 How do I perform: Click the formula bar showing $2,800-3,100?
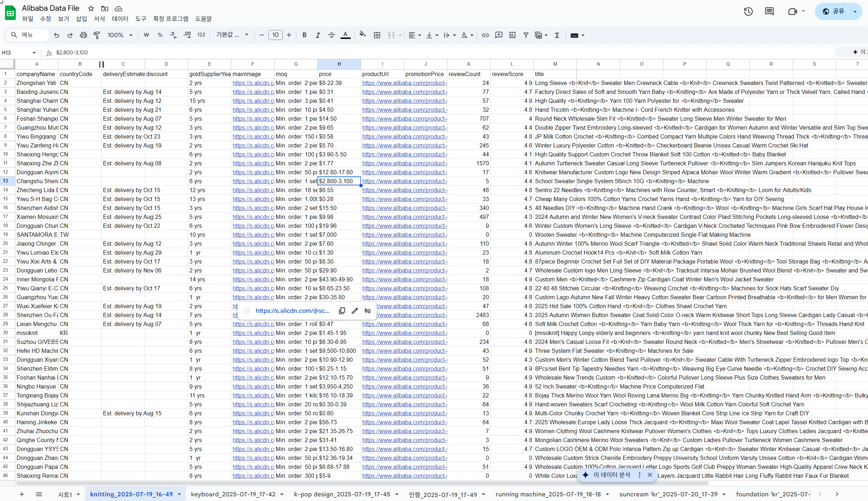point(443,53)
